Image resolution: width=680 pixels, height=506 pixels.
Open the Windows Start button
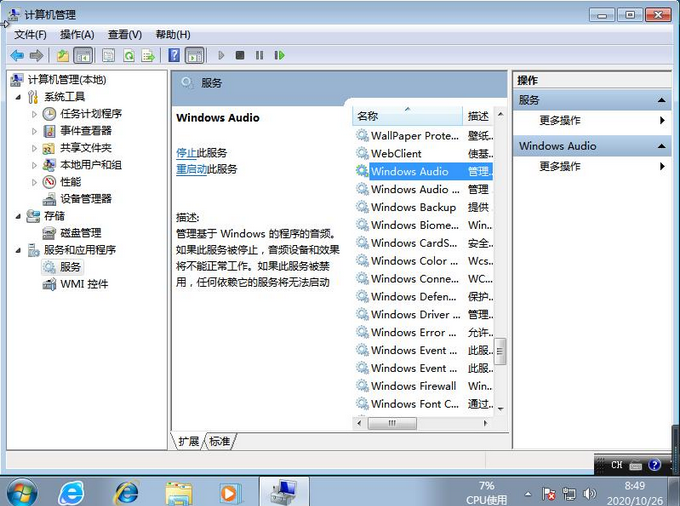(x=22, y=493)
